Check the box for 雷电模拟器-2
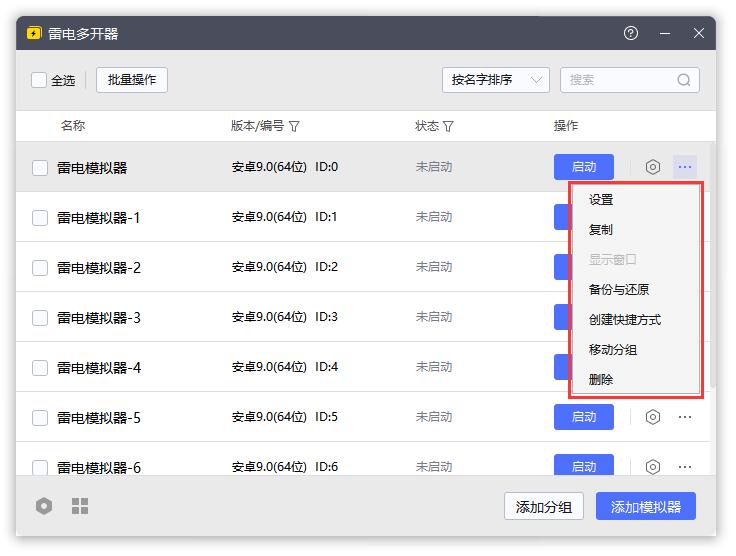 (x=40, y=268)
